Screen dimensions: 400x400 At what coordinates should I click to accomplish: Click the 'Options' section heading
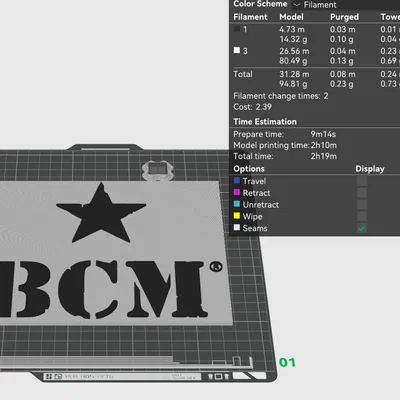click(x=249, y=169)
